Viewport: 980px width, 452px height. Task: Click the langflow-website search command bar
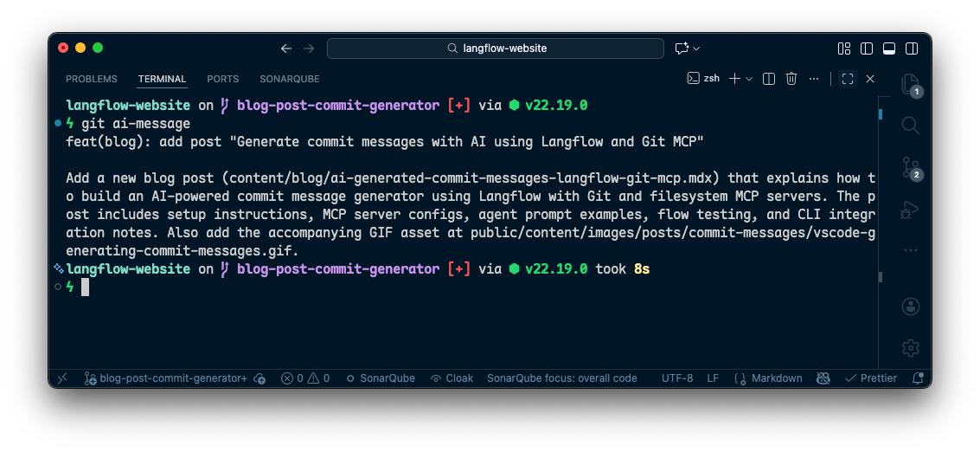pos(496,48)
